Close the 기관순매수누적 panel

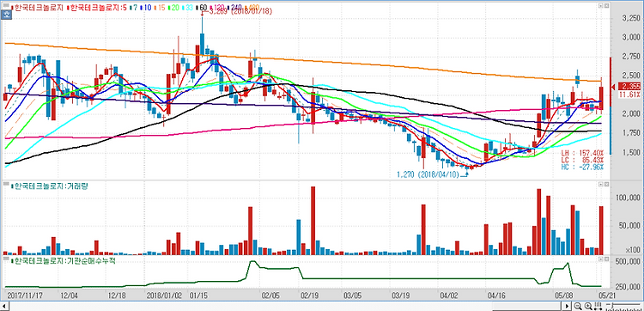(x=606, y=259)
